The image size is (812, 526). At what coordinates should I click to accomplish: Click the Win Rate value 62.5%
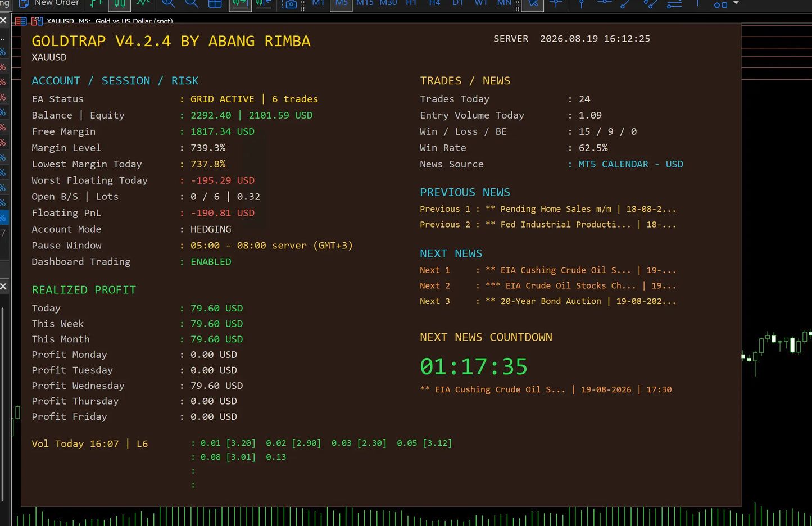[x=593, y=148]
